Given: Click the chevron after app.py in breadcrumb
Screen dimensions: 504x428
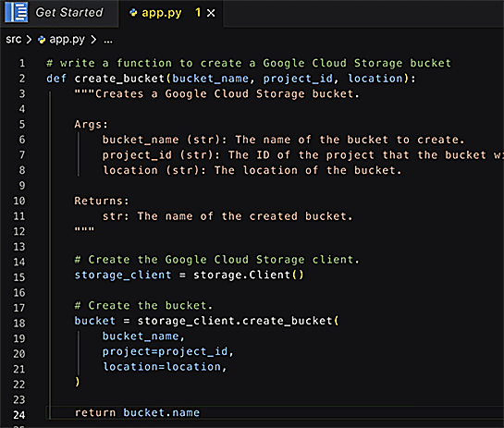Looking at the screenshot, I should coord(93,40).
